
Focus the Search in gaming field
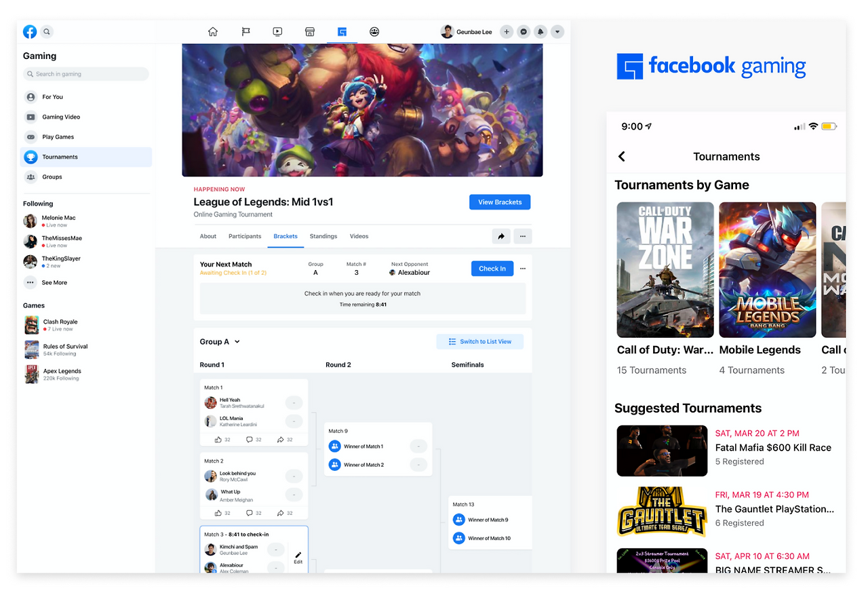(x=86, y=74)
